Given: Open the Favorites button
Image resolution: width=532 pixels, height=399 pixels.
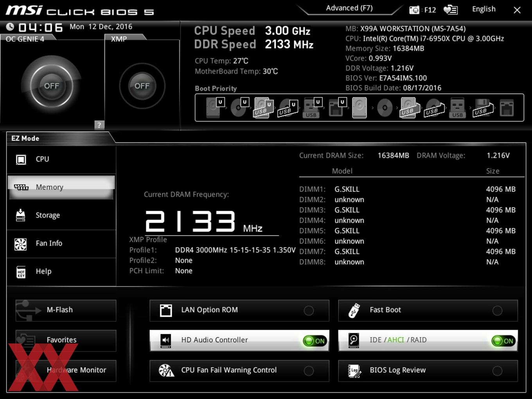Looking at the screenshot, I should (x=66, y=340).
